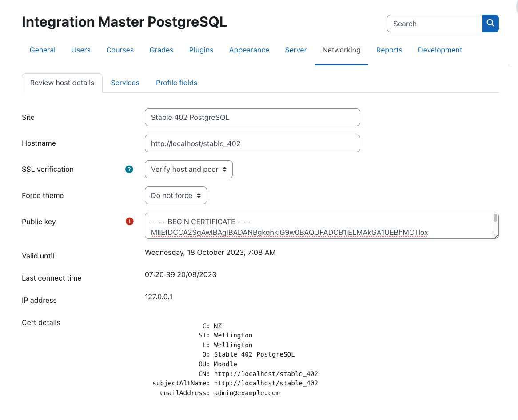518x420 pixels.
Task: Click the cert email admin@example.com
Action: click(x=247, y=393)
